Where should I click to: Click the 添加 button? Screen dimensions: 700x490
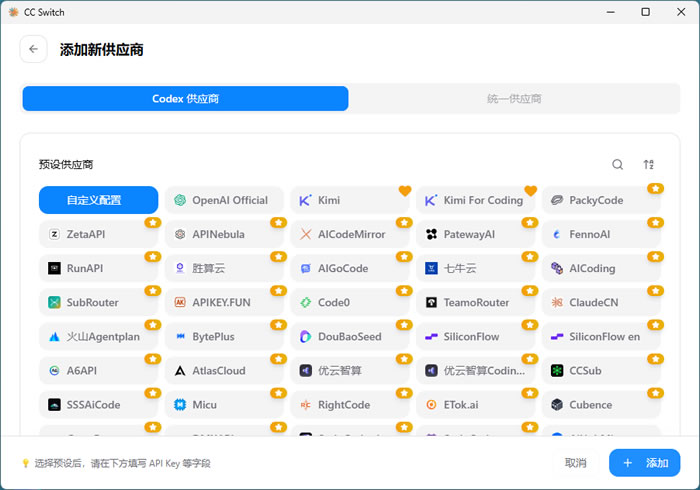pyautogui.click(x=645, y=463)
